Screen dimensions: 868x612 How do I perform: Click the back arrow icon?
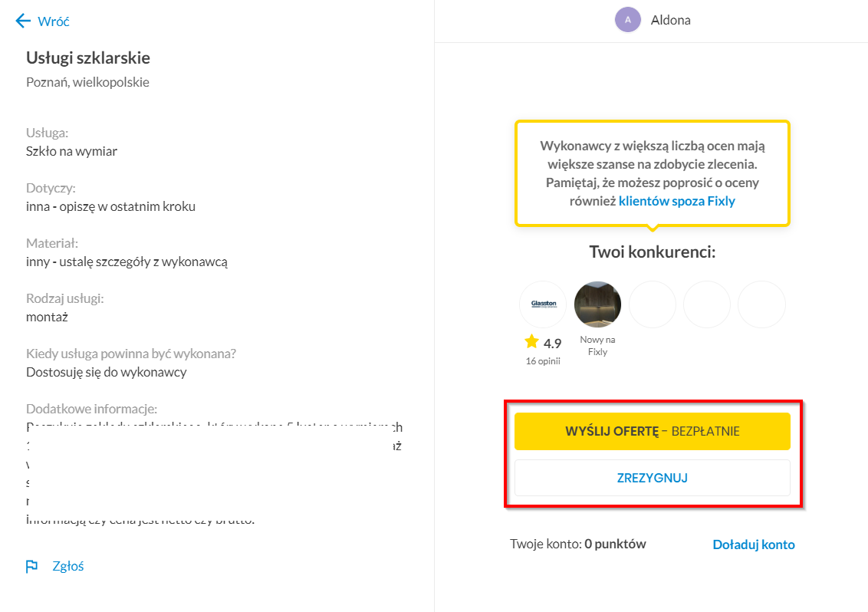pos(23,21)
